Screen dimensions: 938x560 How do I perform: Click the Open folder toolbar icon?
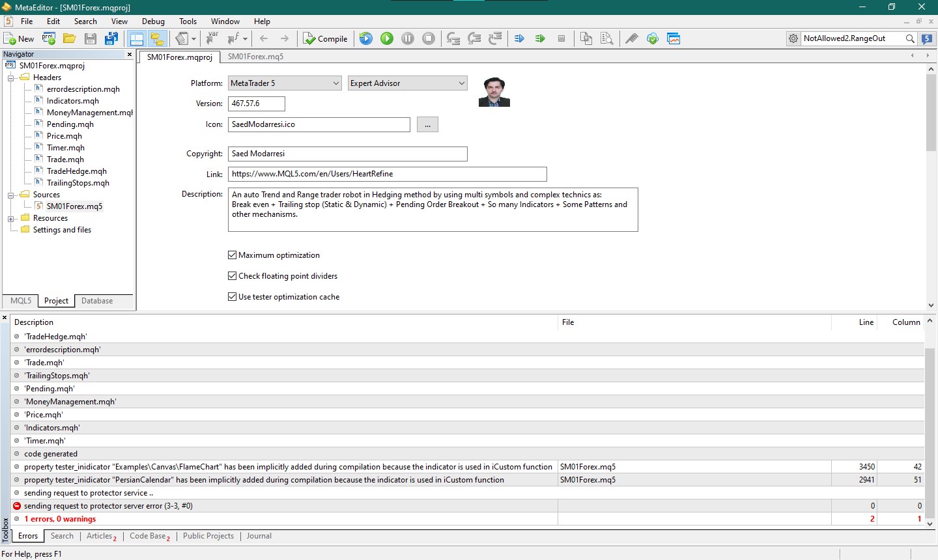[x=69, y=38]
